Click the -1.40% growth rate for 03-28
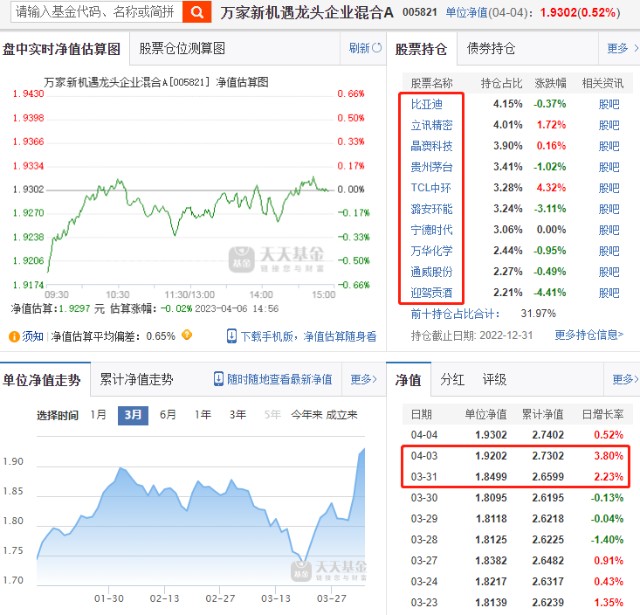Viewport: 640px width, 615px height. click(x=607, y=540)
